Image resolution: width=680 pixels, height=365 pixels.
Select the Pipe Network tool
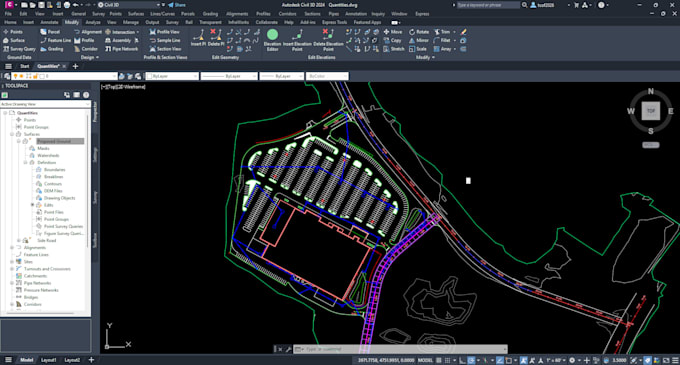tap(121, 49)
